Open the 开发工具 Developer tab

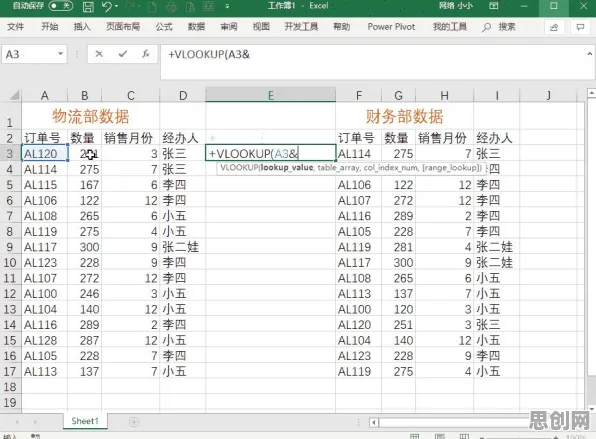(301, 27)
